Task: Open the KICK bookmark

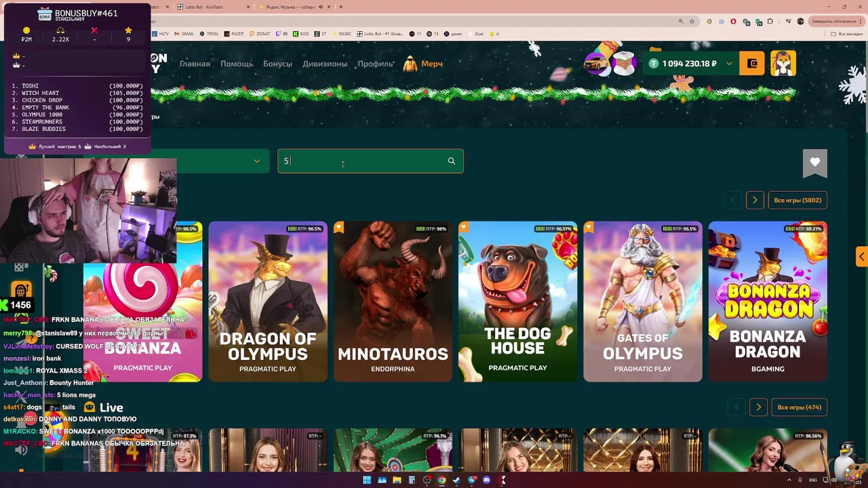Action: (x=302, y=34)
